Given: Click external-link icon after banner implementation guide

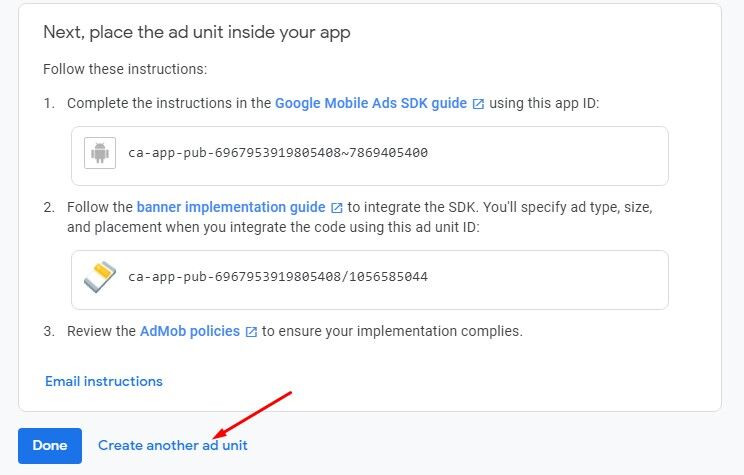Looking at the screenshot, I should coord(337,208).
